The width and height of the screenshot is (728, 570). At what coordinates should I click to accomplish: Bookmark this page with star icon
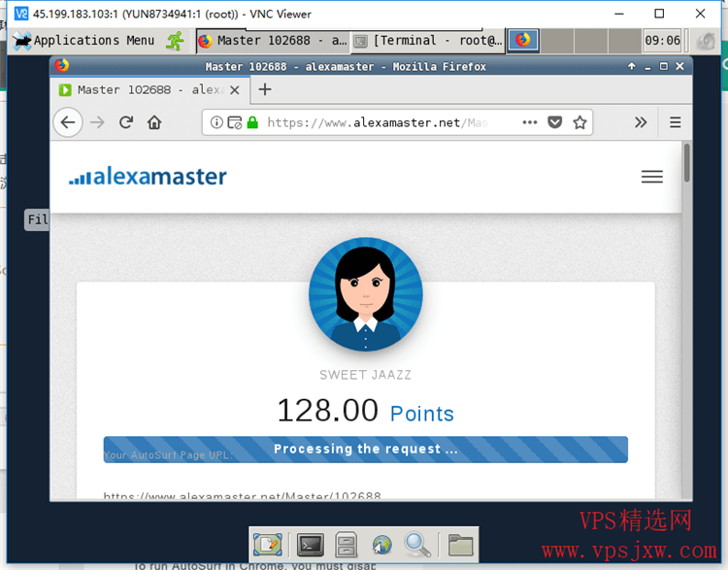pos(579,122)
